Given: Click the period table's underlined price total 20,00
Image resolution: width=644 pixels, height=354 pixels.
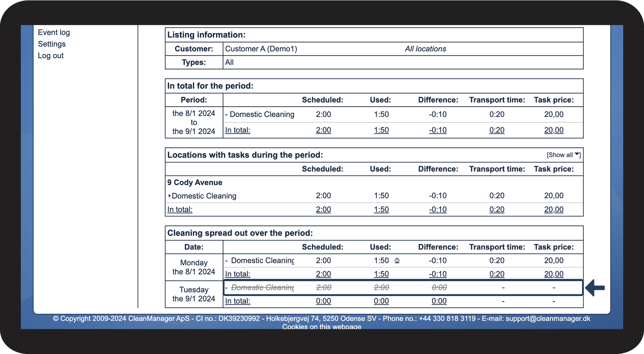Looking at the screenshot, I should [554, 130].
